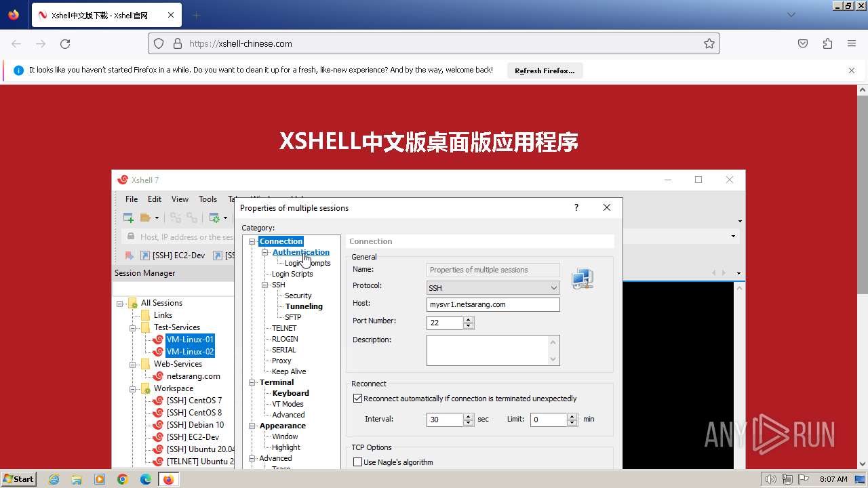Collapse the Test-Services folder
This screenshot has height=488, width=868.
click(x=133, y=327)
